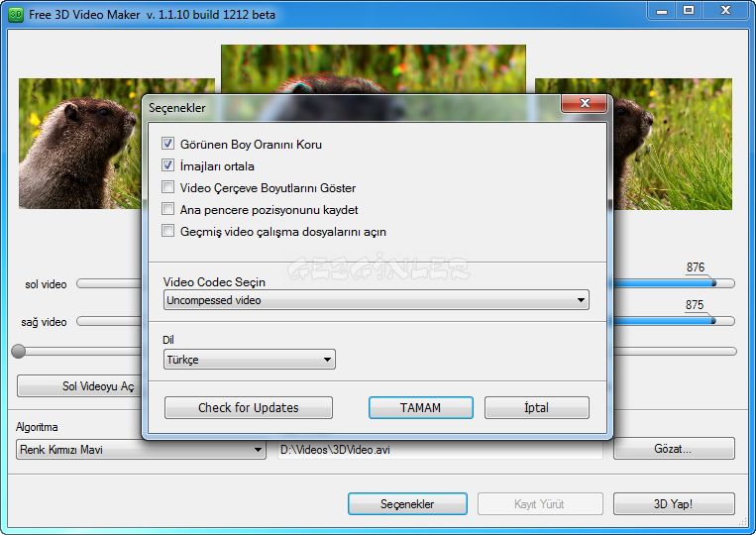This screenshot has width=756, height=535.
Task: Click the Seçenekler dialog title text
Action: point(177,108)
